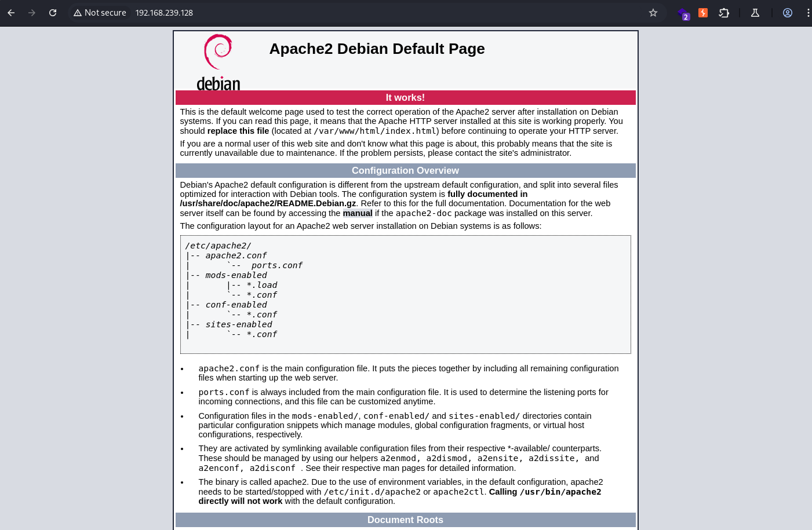Click ports.conf in the layout tree
812x530 pixels.
(x=277, y=265)
